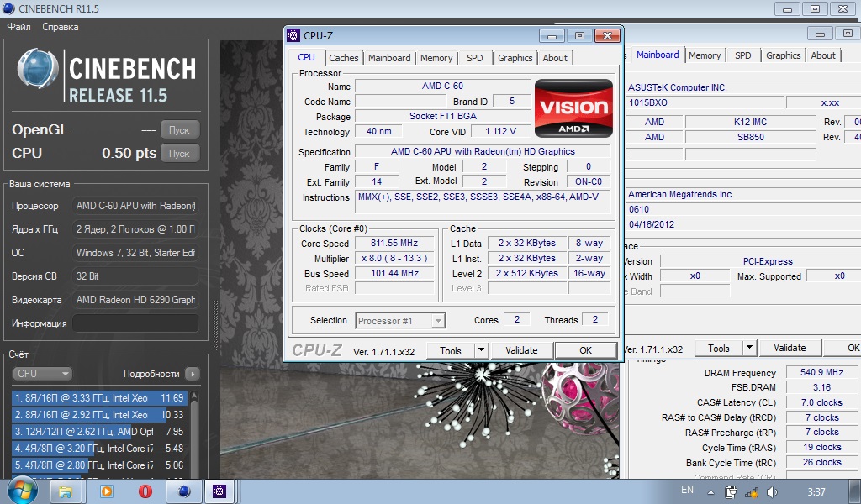Open Tools dropdown arrow in background CPU-Z

[749, 349]
